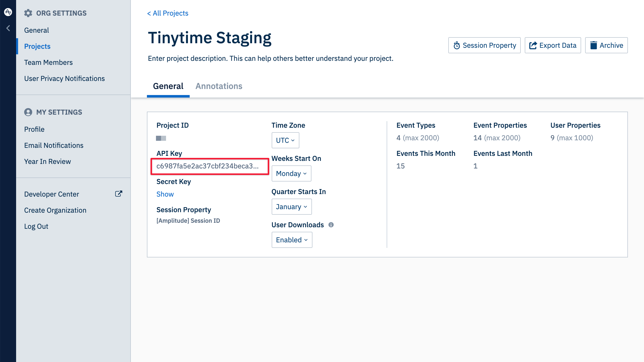Click the User Privacy Notifications link
Screen dimensions: 644x362
pos(64,78)
